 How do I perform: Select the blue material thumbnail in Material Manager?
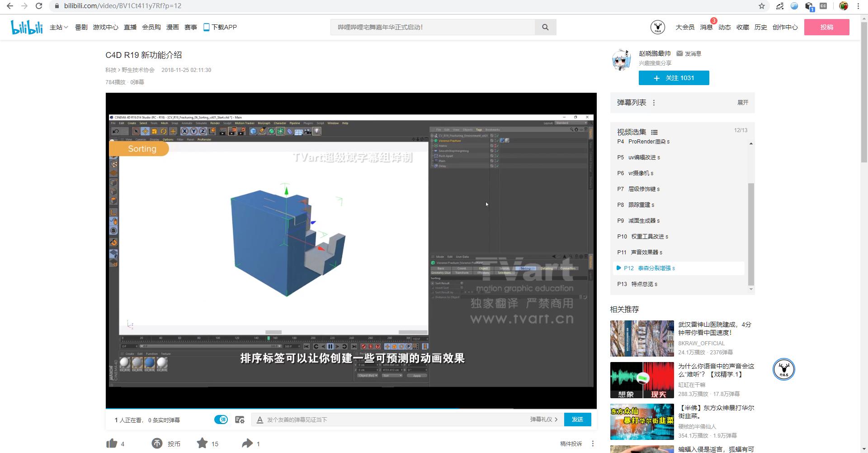[149, 363]
